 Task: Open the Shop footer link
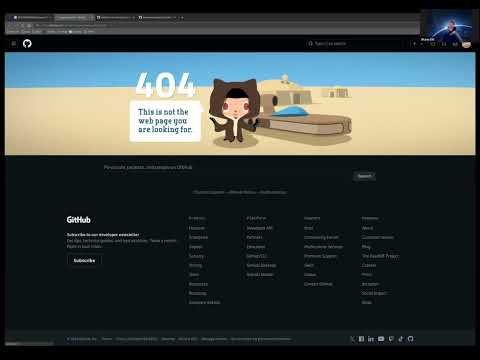point(366,302)
